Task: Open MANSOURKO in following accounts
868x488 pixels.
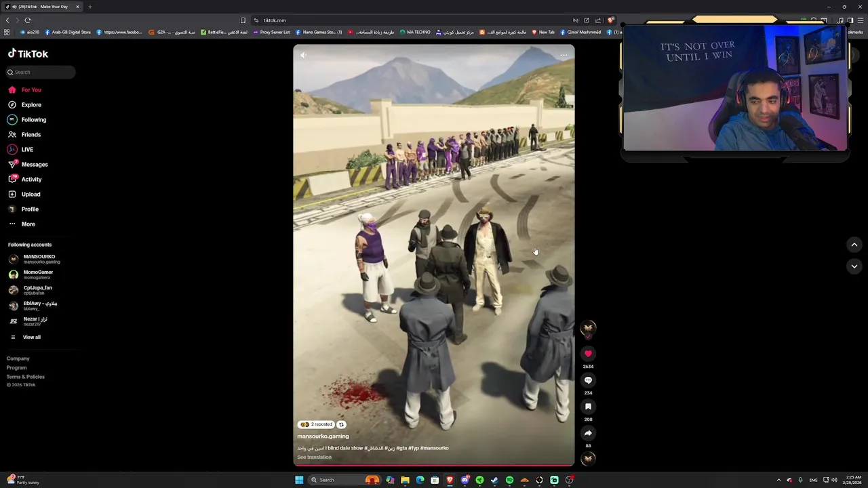Action: [34, 259]
